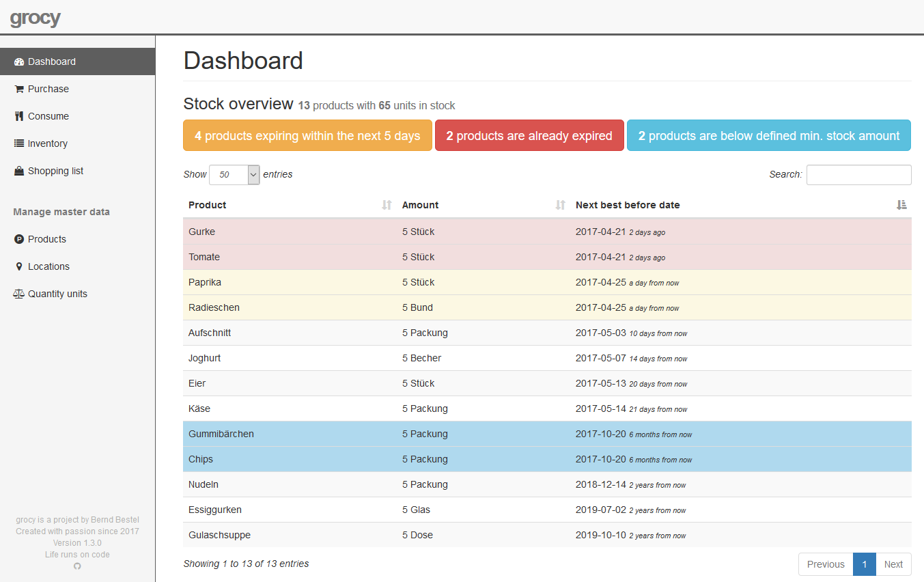Image resolution: width=924 pixels, height=582 pixels.
Task: Click the orange expiring within 5 days banner
Action: coord(307,136)
